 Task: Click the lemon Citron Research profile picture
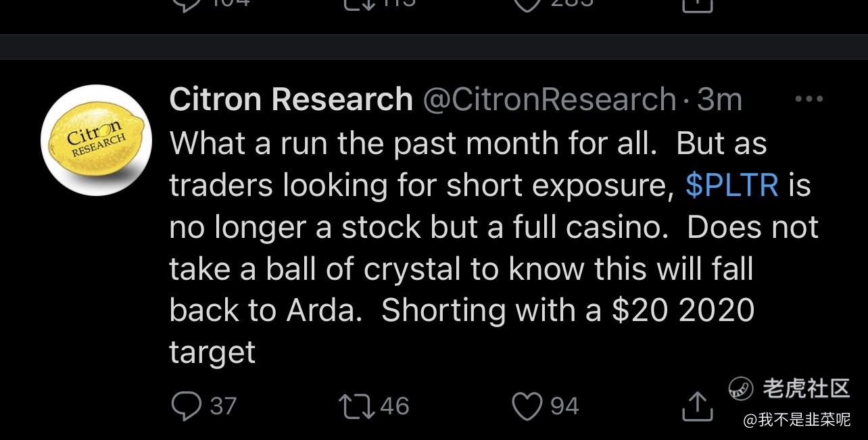tap(97, 140)
